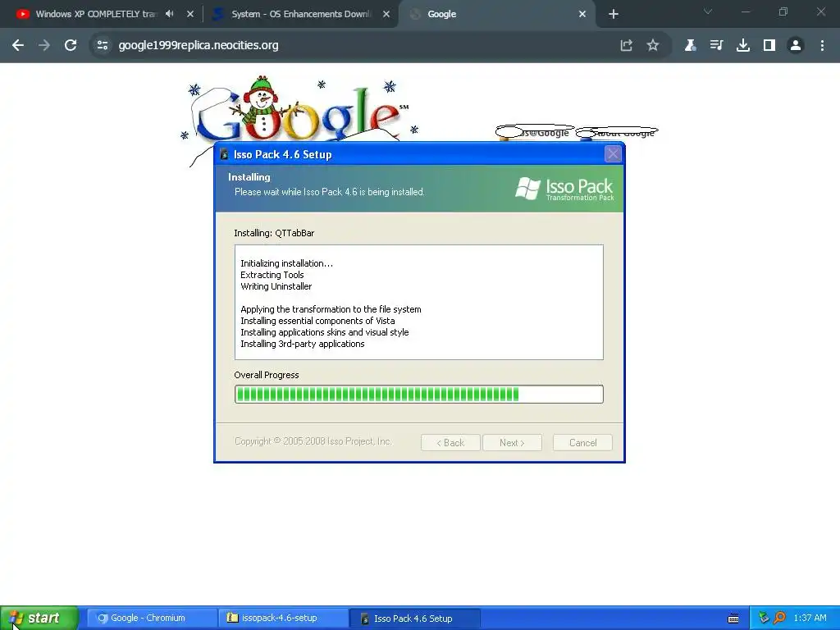Click the disabled Back button in setup
The width and height of the screenshot is (840, 630).
tap(450, 442)
